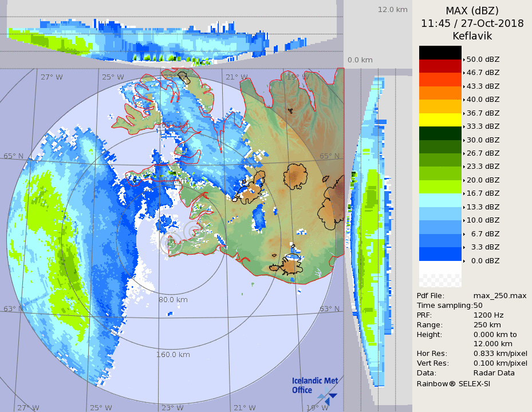
Task: Click the checkered swatch at legend bottom
Action: pyautogui.click(x=440, y=280)
